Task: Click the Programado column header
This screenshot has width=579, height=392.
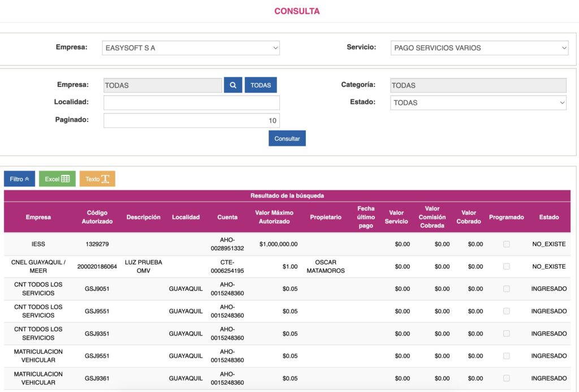Action: [x=506, y=217]
